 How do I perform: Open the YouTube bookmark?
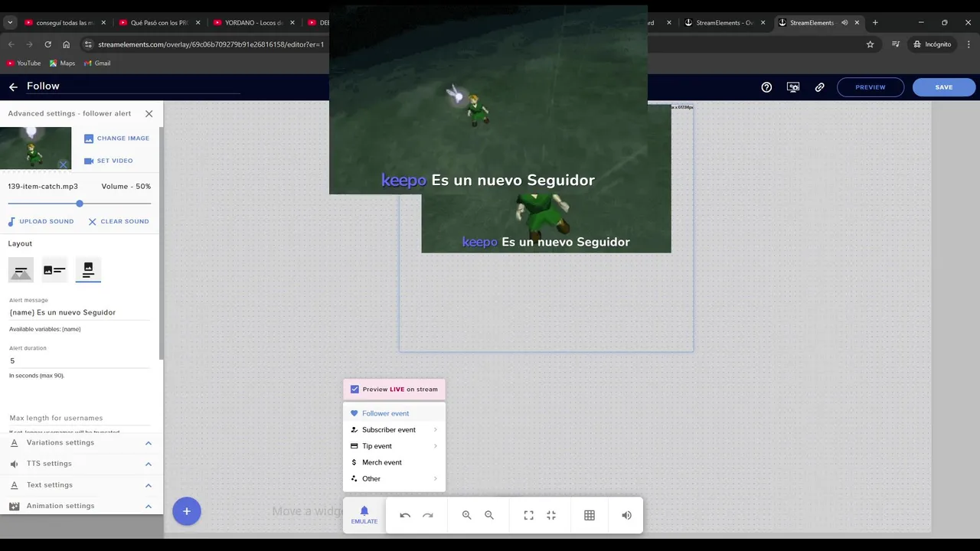[x=24, y=64]
